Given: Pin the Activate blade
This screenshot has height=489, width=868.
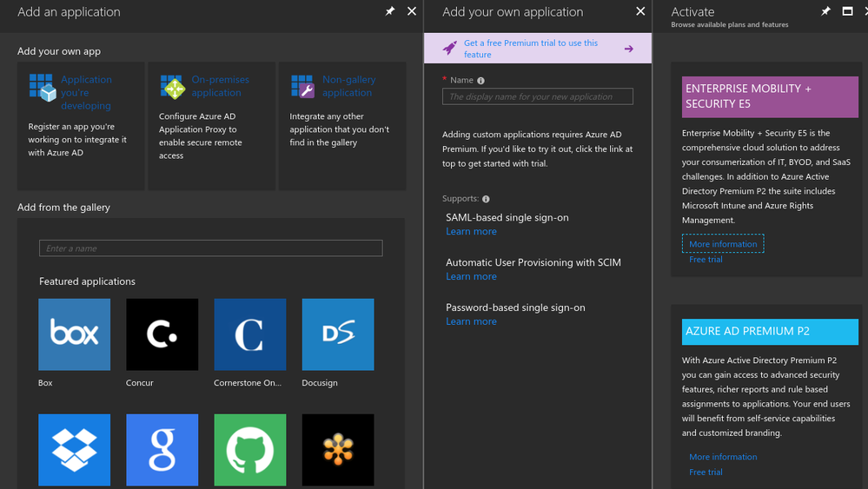Looking at the screenshot, I should point(825,11).
